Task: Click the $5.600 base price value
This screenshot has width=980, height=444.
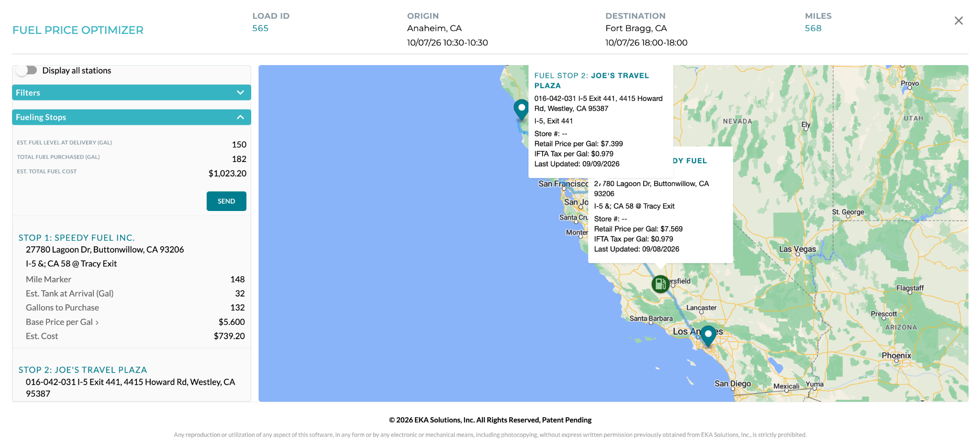Action: [x=232, y=322]
